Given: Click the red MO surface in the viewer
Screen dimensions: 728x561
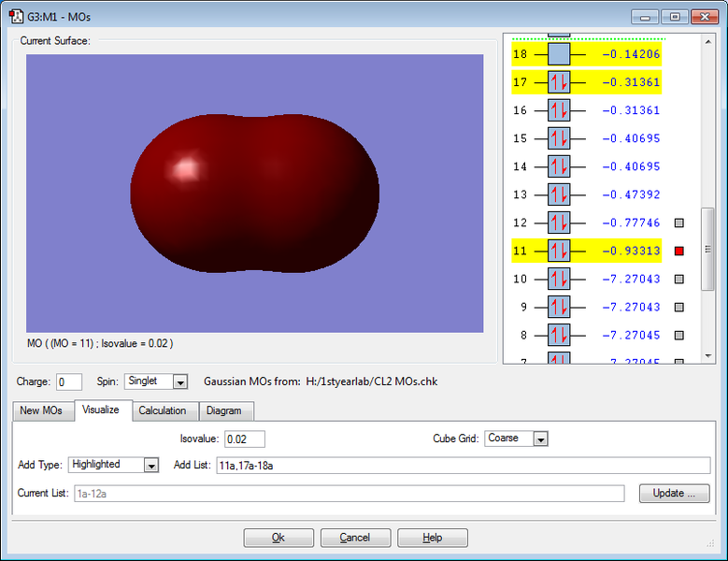Looking at the screenshot, I should (x=254, y=192).
